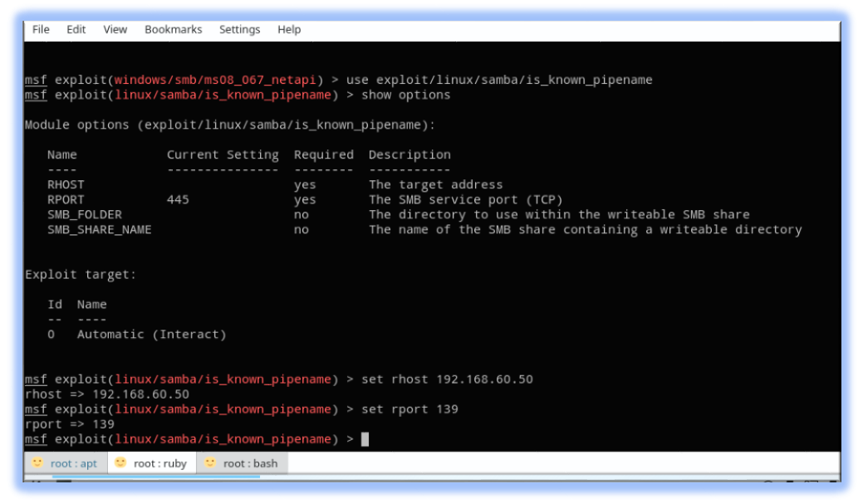Open the Bookmarks menu
This screenshot has height=504, width=863.
pyautogui.click(x=174, y=30)
